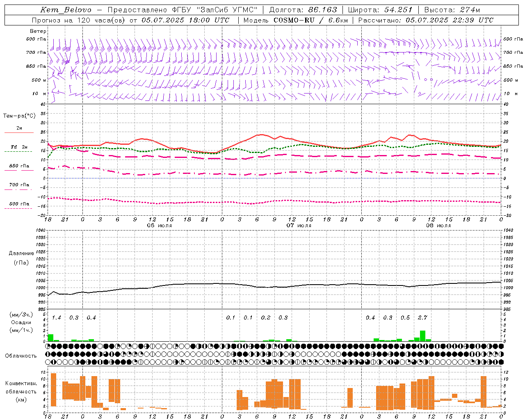Click the 'Осадки' precipitation label

coord(21,322)
